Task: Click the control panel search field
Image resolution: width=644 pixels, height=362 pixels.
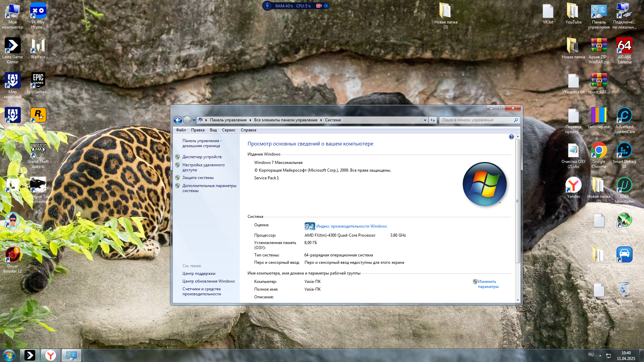Action: tap(476, 120)
